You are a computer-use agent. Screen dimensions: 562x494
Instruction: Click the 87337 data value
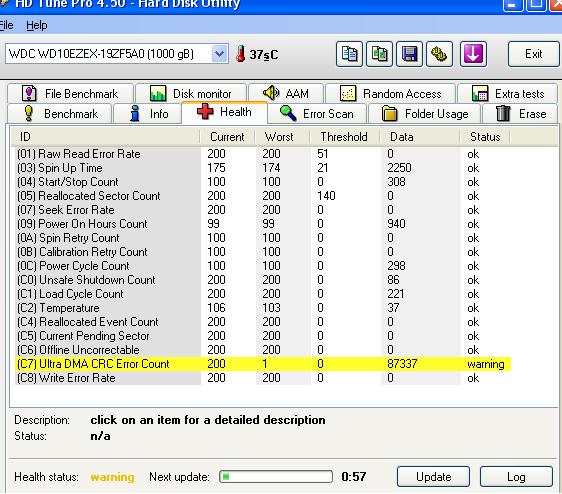[402, 364]
